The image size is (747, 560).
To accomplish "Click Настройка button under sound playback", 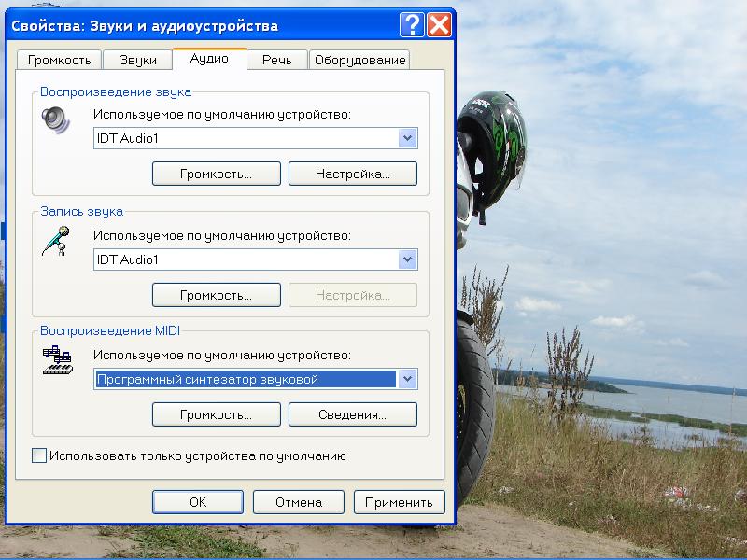I will [353, 174].
